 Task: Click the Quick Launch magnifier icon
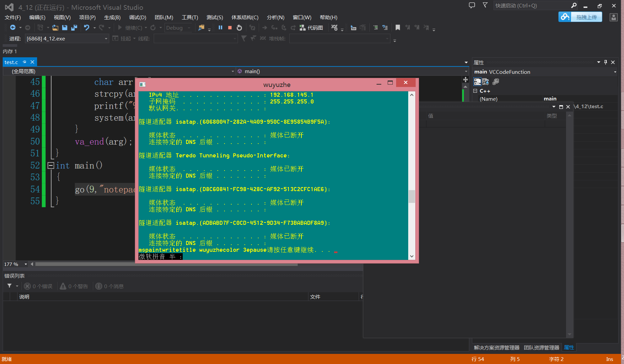(x=574, y=5)
